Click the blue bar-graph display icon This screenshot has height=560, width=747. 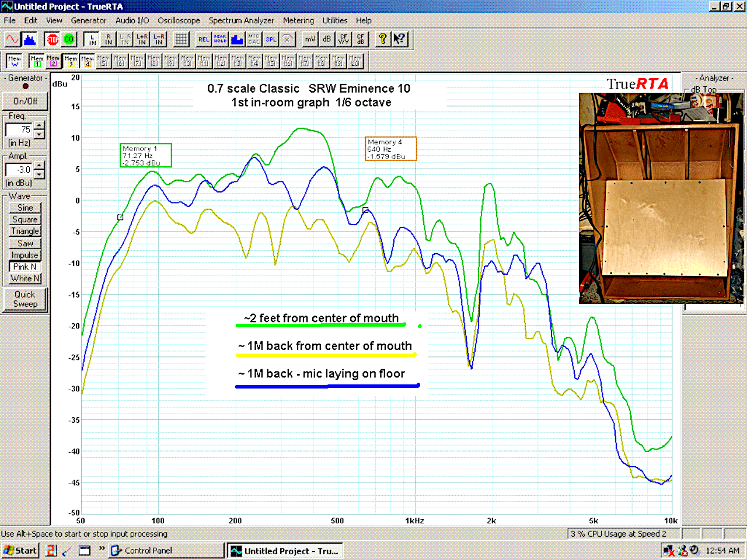(x=237, y=39)
